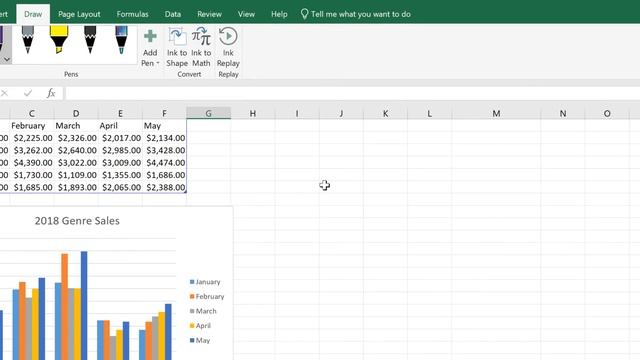
Task: Select cell with $2,326.00
Action: [x=76, y=138]
